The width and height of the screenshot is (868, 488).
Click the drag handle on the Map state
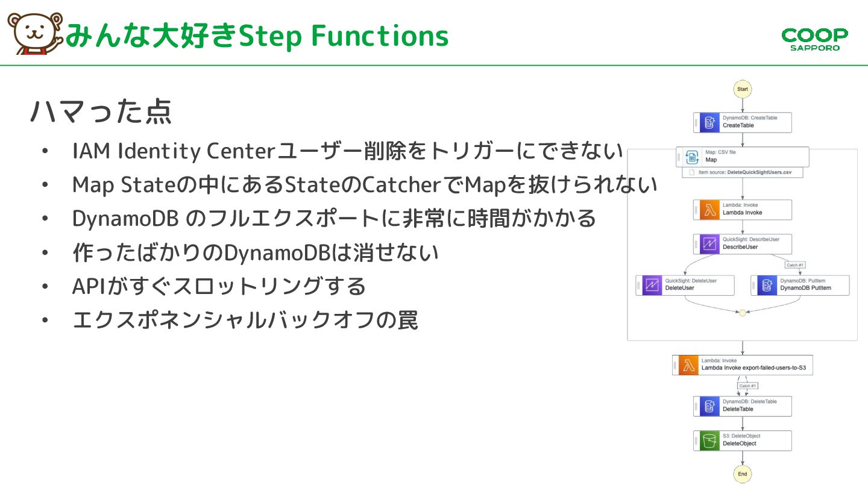(679, 157)
